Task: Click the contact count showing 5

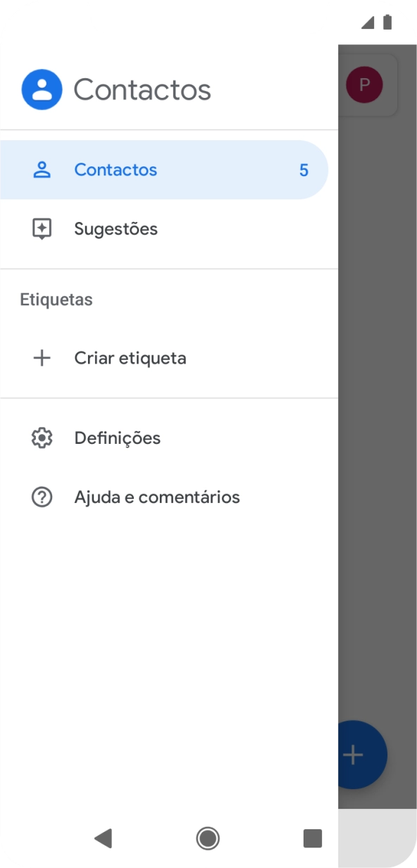Action: [x=304, y=169]
